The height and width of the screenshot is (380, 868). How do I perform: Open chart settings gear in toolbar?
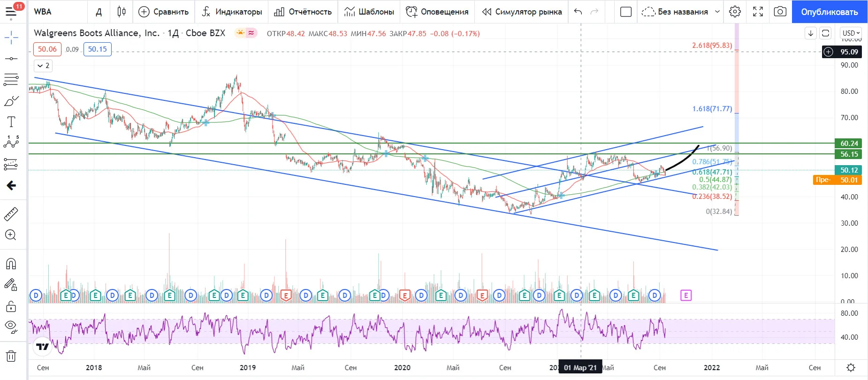pyautogui.click(x=735, y=12)
